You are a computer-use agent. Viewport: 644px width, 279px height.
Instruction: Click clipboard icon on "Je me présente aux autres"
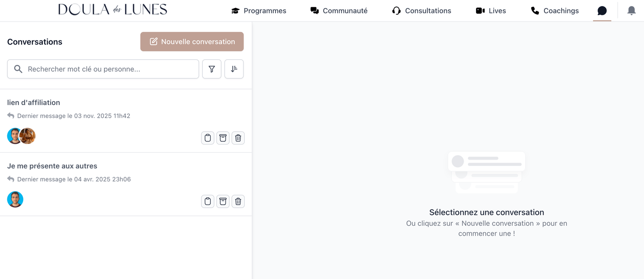coord(208,201)
